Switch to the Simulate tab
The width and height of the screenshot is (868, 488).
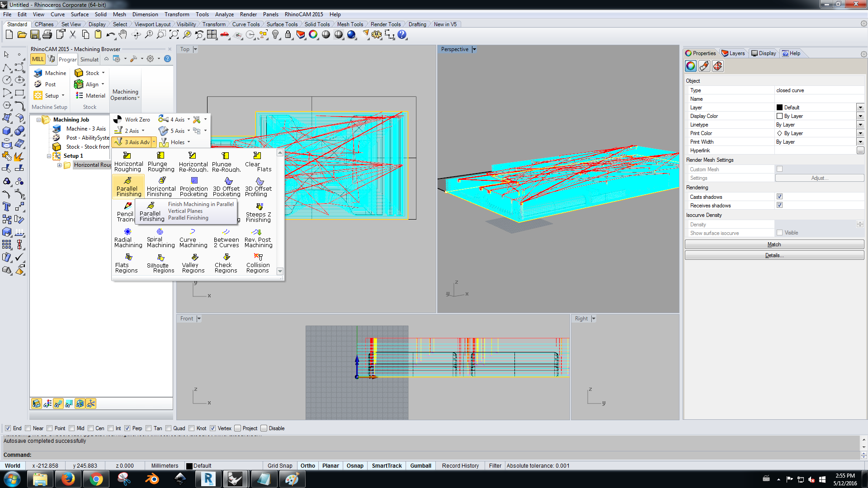tap(89, 59)
